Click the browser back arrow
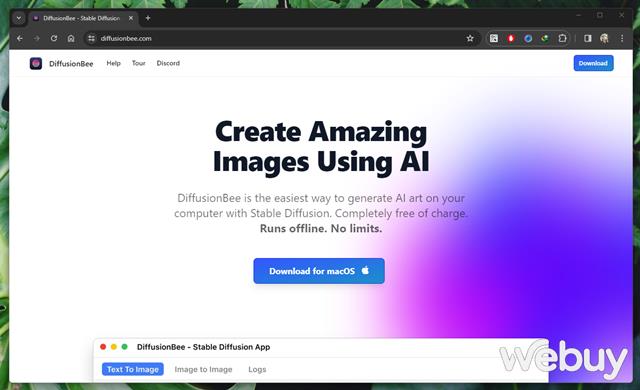This screenshot has height=390, width=640. pyautogui.click(x=20, y=38)
